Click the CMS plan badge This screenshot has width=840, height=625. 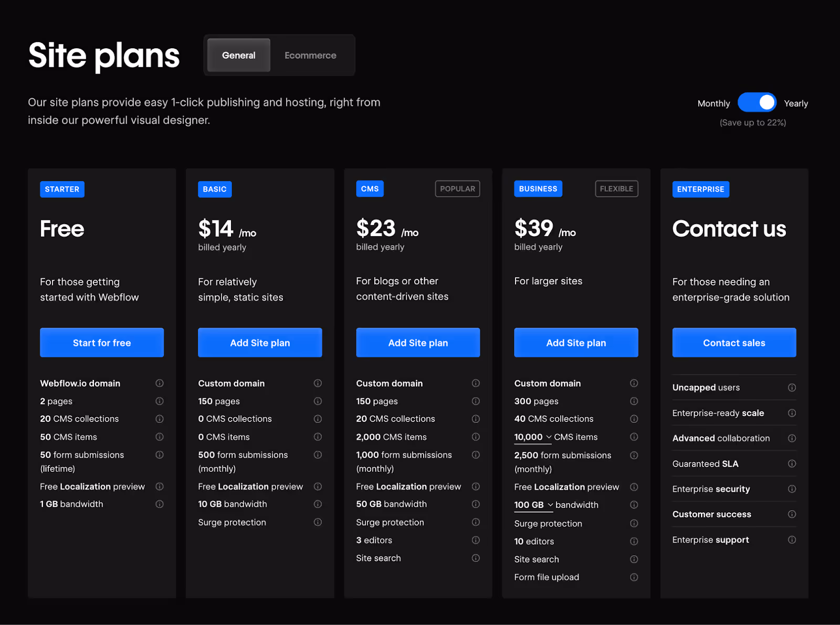click(x=370, y=188)
